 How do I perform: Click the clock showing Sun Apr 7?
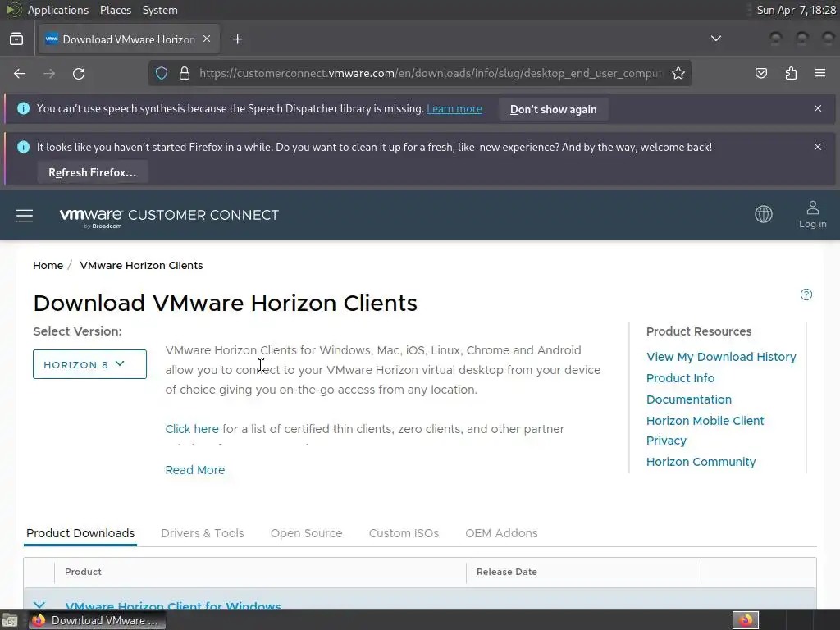(796, 10)
